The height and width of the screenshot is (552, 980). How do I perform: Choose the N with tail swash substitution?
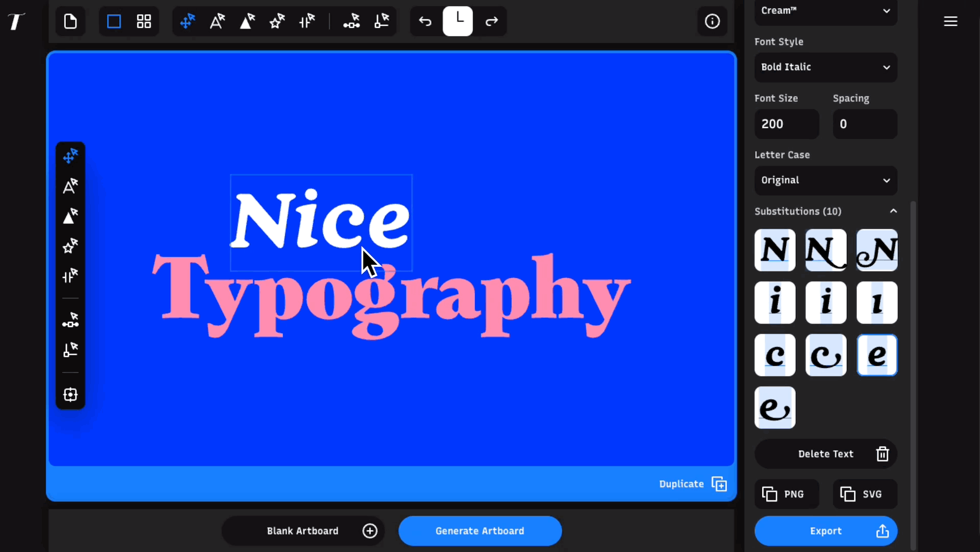(826, 250)
